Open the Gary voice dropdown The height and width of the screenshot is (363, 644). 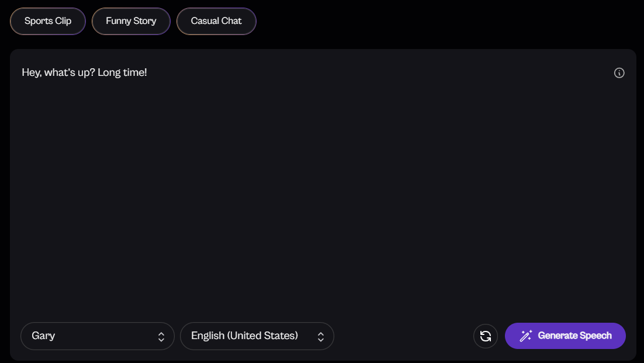click(97, 336)
